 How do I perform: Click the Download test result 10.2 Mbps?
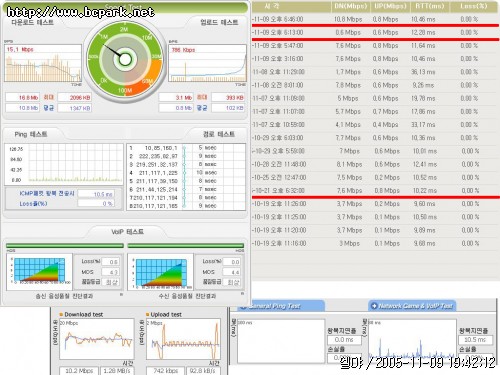[x=79, y=371]
